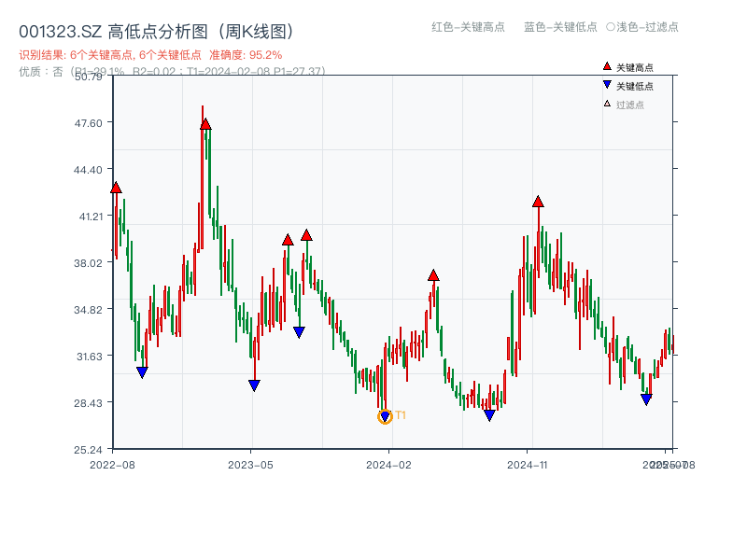Select the red marker on the early 2024 rebound peak
747x560 pixels.
pyautogui.click(x=433, y=273)
